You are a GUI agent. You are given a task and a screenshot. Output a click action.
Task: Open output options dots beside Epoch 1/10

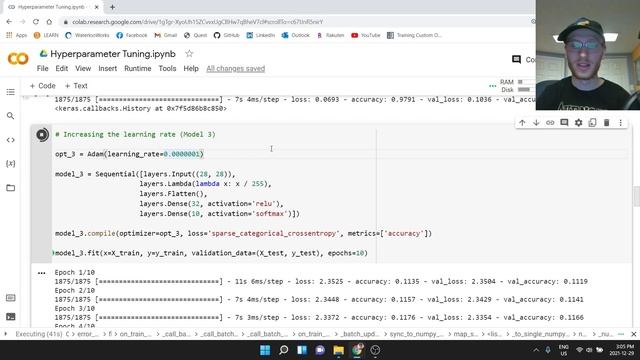pos(42,273)
